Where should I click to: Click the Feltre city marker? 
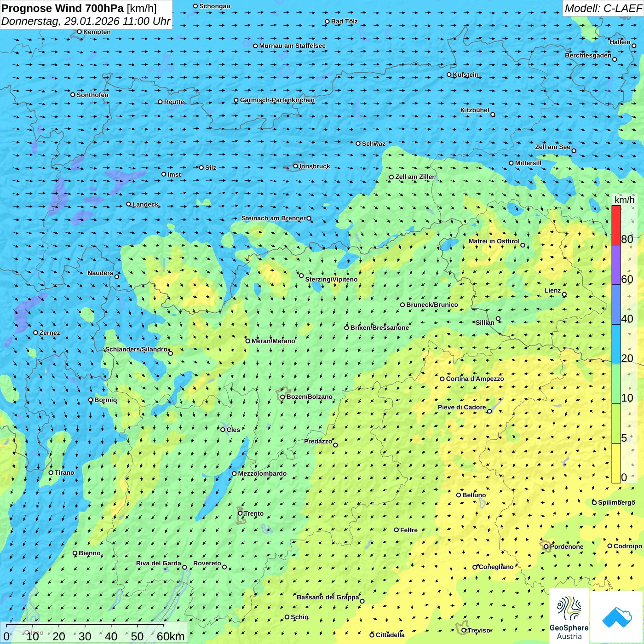[397, 530]
